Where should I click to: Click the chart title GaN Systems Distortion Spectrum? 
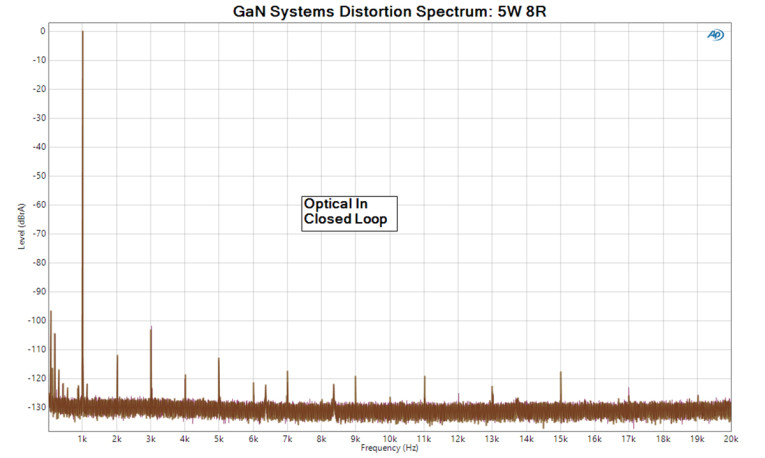[x=389, y=11]
